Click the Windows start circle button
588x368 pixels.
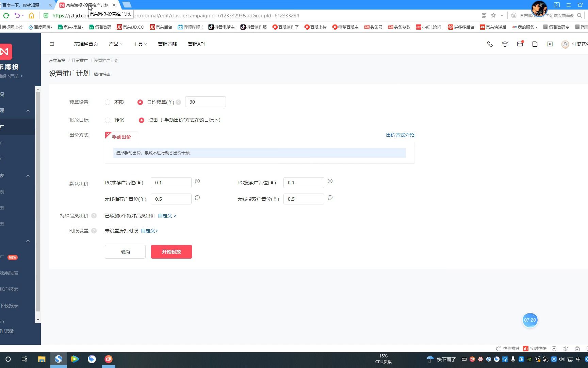pos(8,359)
